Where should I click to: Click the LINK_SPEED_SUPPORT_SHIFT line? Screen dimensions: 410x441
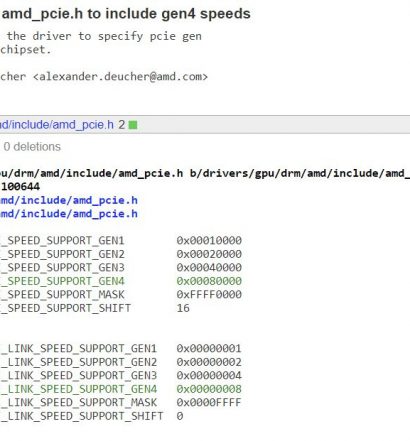pyautogui.click(x=92, y=416)
